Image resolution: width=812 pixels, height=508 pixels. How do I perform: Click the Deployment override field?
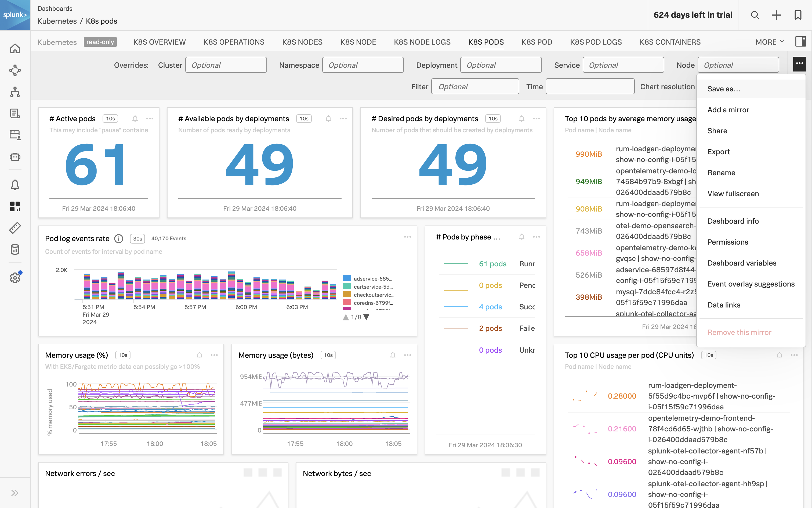tap(501, 65)
